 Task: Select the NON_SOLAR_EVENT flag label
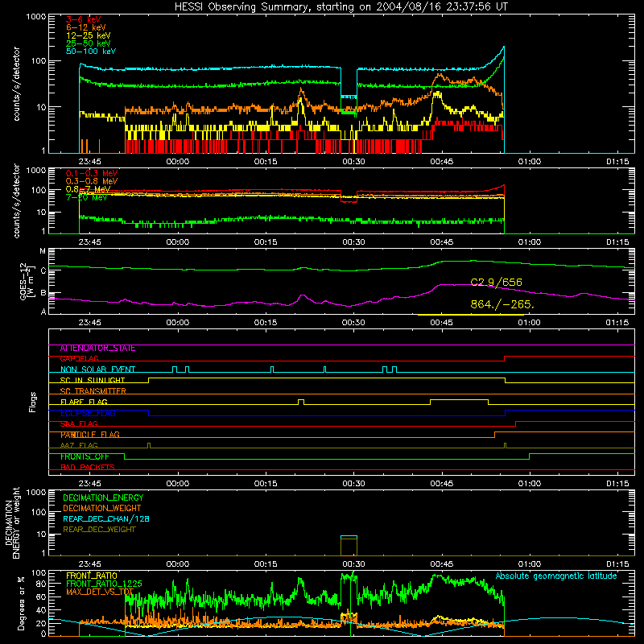point(97,369)
